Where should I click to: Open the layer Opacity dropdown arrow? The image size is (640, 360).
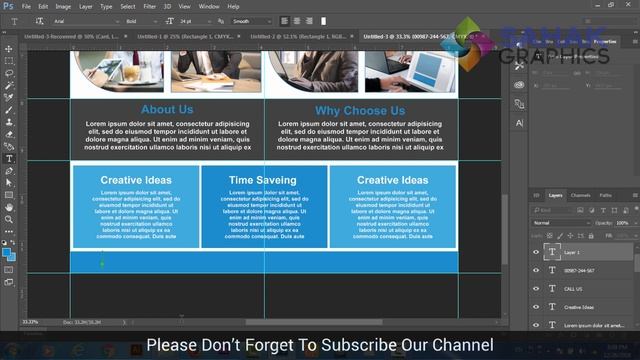click(x=636, y=223)
